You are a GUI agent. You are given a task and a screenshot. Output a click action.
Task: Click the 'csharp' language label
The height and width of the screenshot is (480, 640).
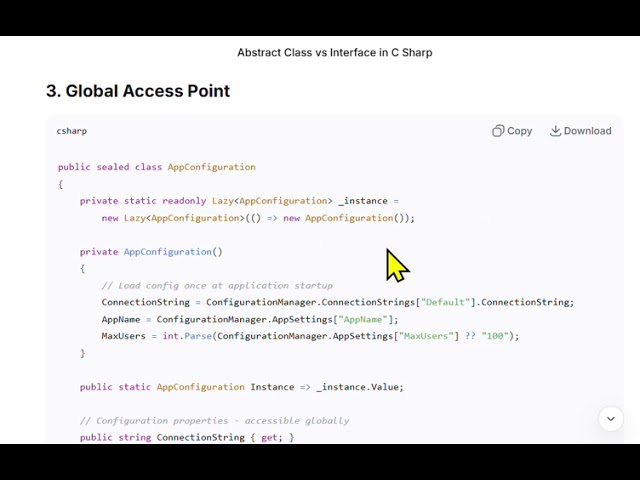pos(72,131)
